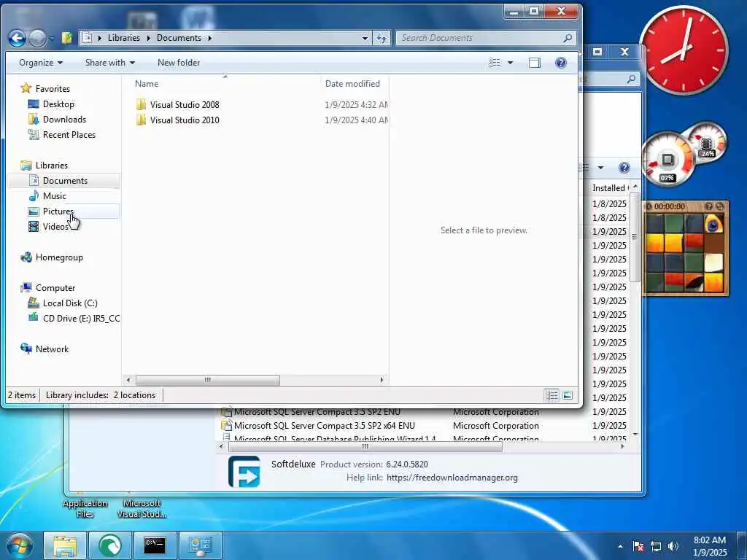Viewport: 747px width, 560px height.
Task: Open the Windows Start menu orb
Action: coord(20,545)
